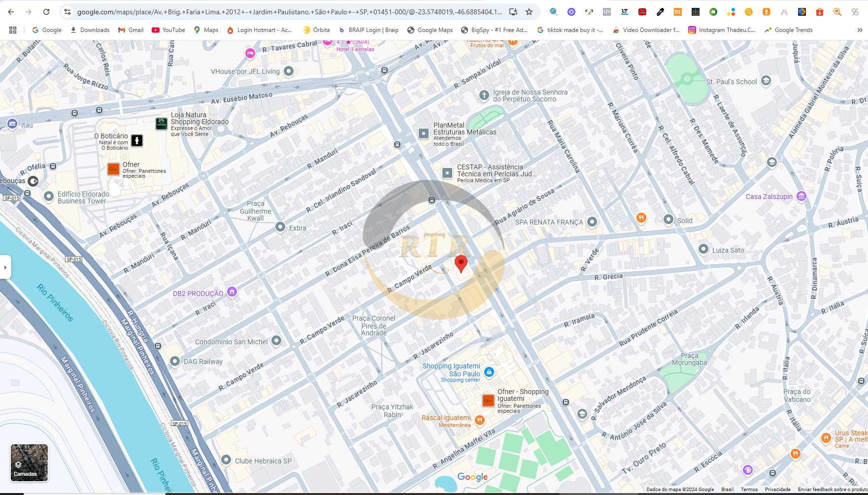
Task: Open the Google bookmark
Action: [47, 30]
